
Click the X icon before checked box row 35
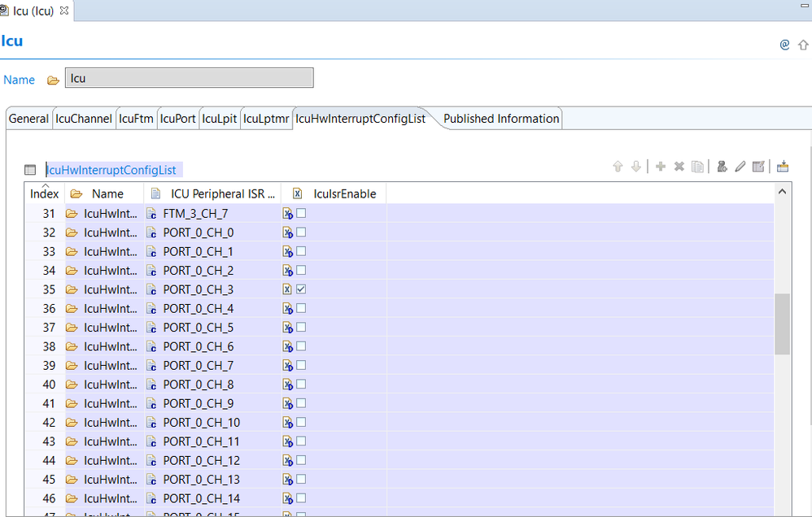(287, 289)
